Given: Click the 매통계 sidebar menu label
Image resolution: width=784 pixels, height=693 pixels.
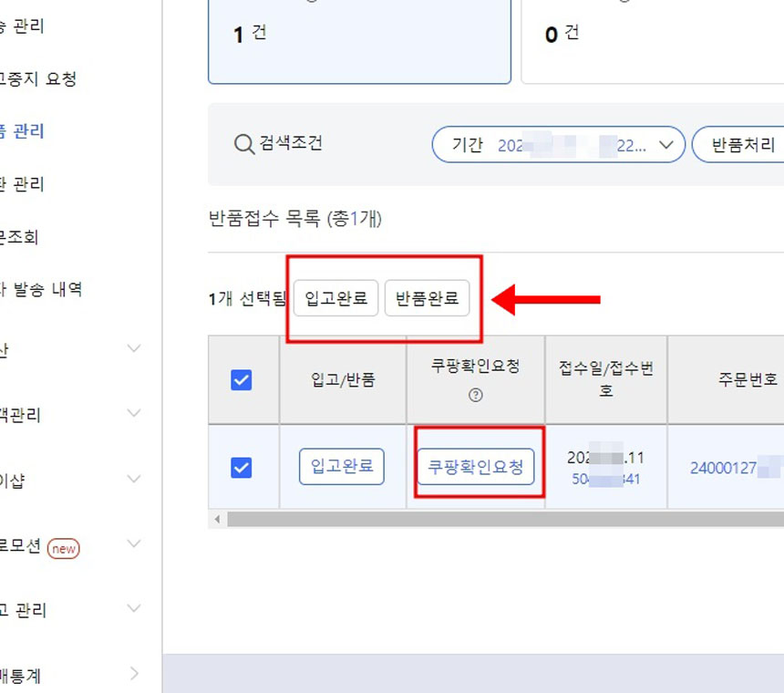Looking at the screenshot, I should click(20, 676).
